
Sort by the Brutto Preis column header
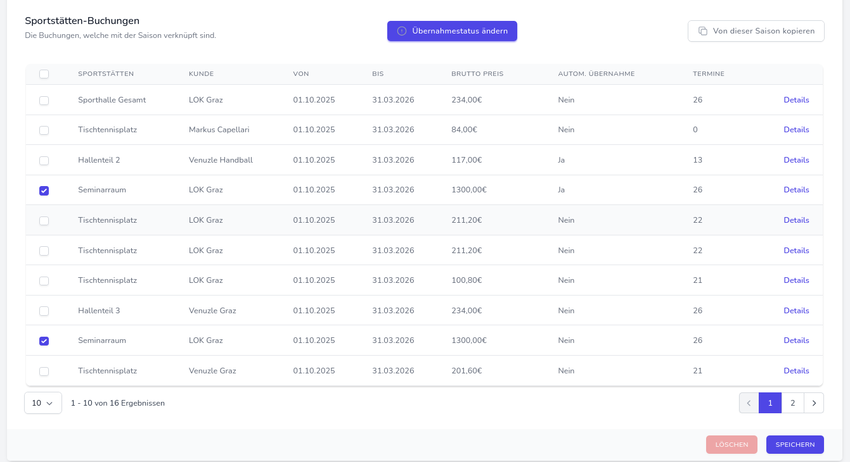tap(477, 74)
